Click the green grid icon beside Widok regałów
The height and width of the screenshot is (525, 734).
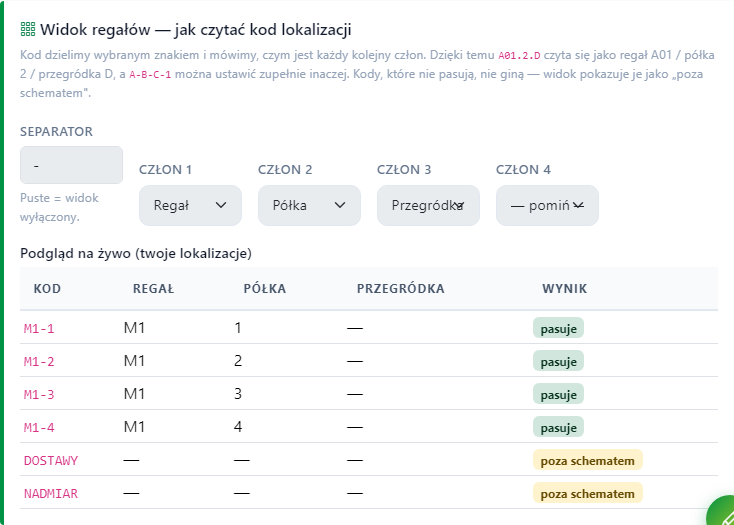28,29
